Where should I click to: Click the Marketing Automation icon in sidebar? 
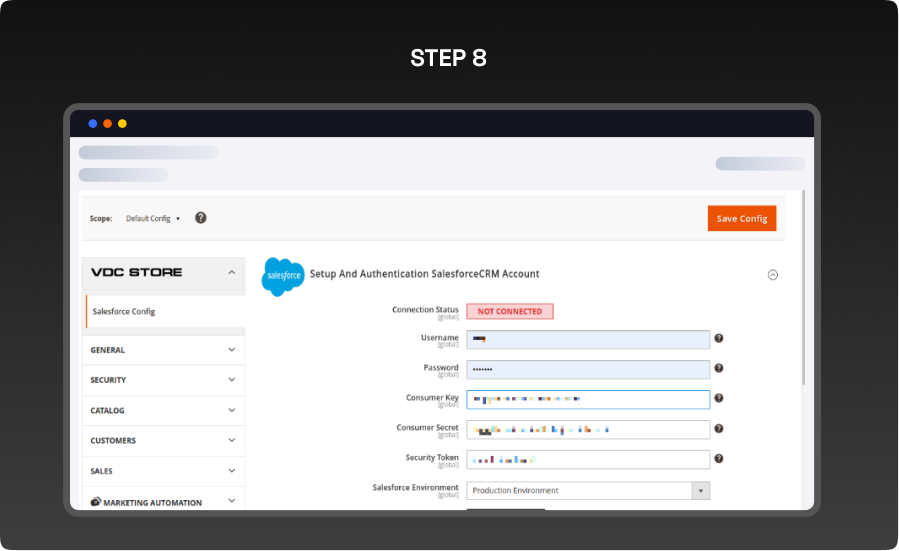96,502
